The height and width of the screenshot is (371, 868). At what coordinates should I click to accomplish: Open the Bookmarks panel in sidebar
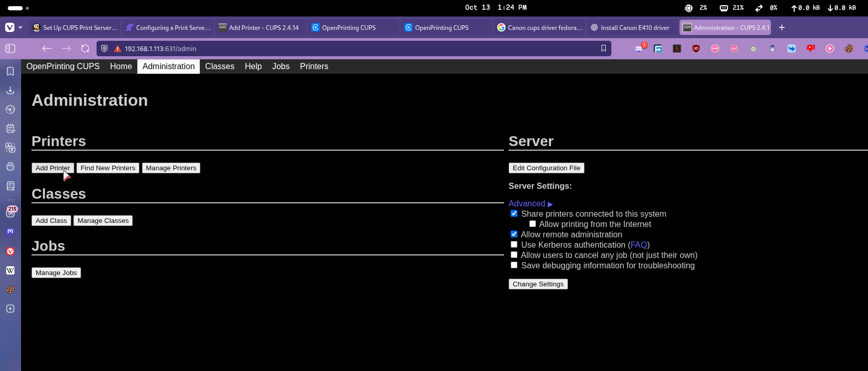[10, 71]
